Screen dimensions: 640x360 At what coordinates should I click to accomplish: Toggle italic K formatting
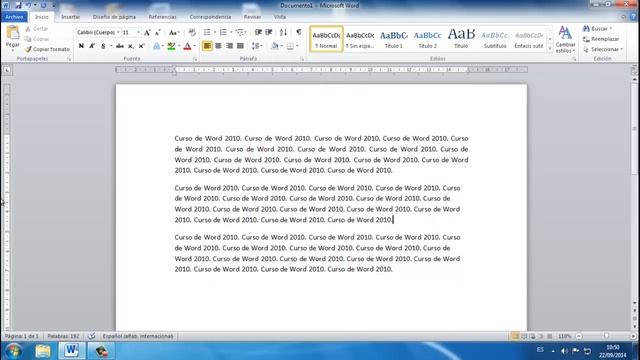click(92, 46)
